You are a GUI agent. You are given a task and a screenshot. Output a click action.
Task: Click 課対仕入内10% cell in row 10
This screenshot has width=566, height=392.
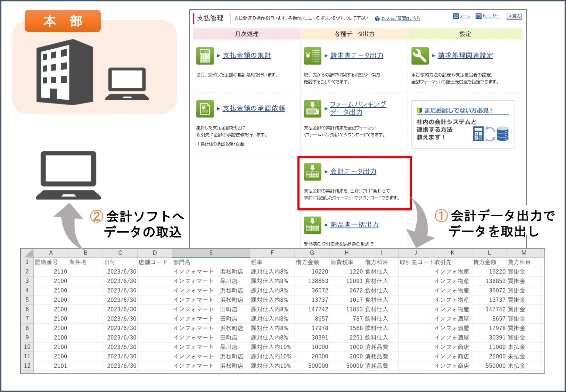pyautogui.click(x=272, y=347)
